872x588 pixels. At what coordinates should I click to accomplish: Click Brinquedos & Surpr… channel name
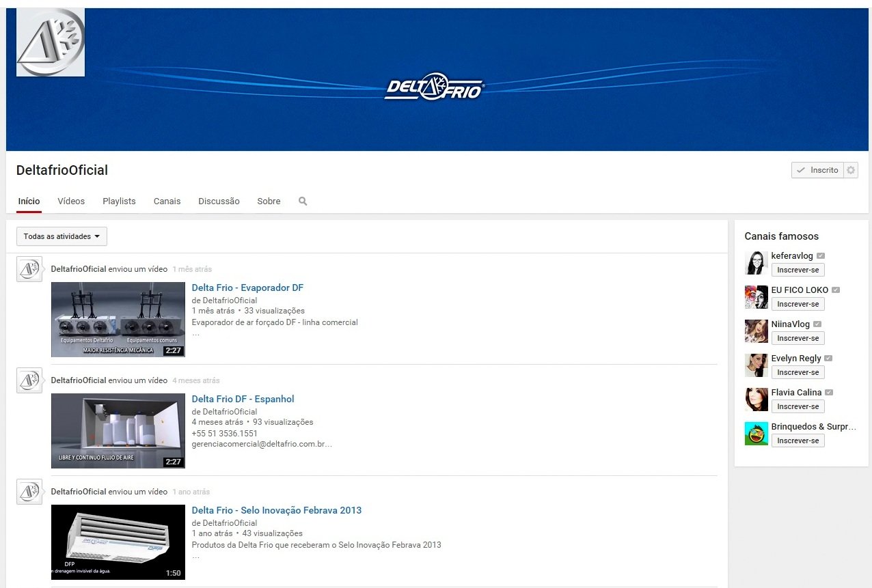814,427
